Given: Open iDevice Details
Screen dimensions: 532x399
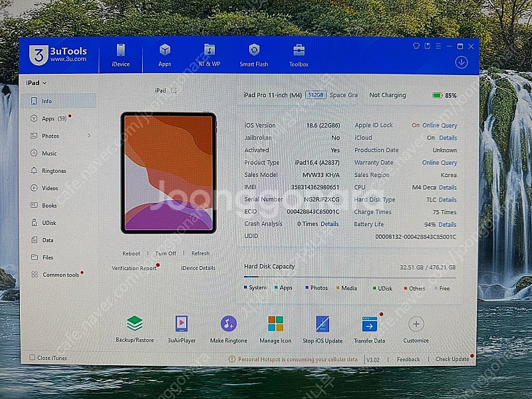Looking at the screenshot, I should click(x=198, y=268).
